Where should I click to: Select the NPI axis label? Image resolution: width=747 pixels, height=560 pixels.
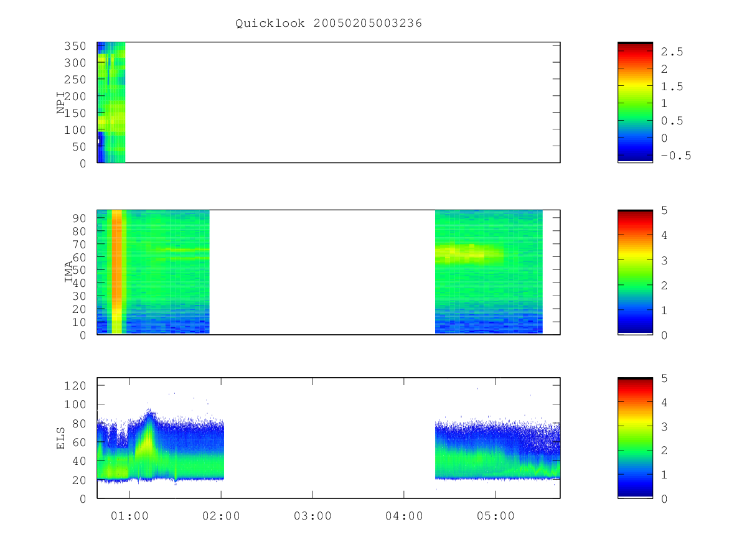[x=61, y=103]
